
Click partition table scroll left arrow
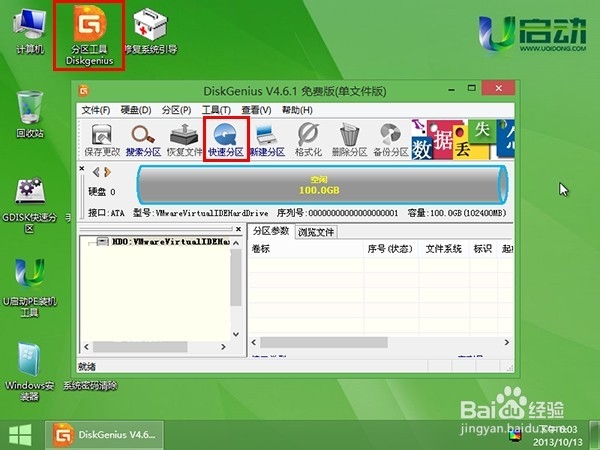click(254, 342)
